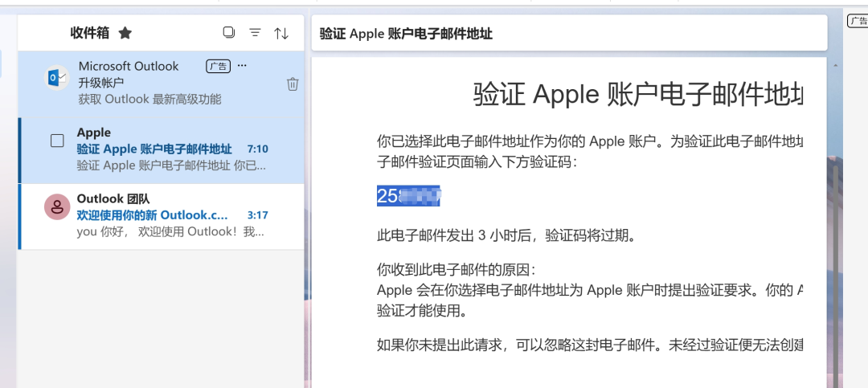Open the message filter icon
The width and height of the screenshot is (868, 388).
[x=255, y=33]
